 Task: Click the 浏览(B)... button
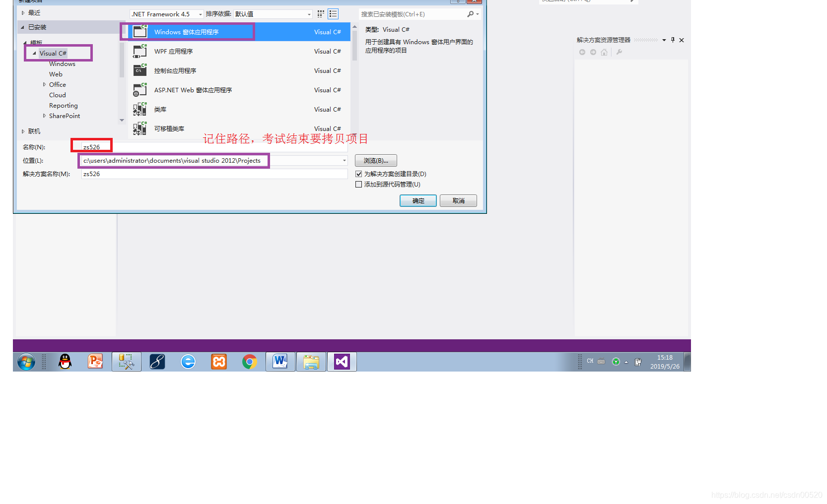click(376, 161)
